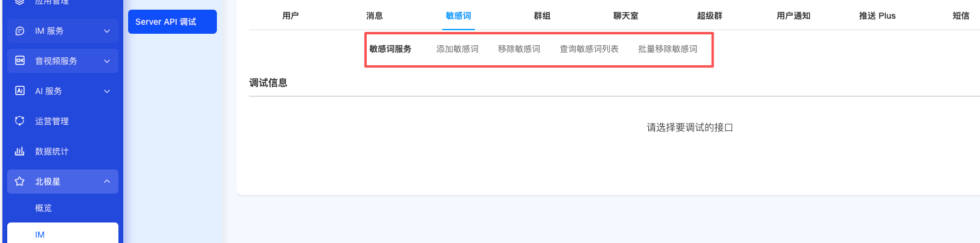
Task: Switch to the 消息 tab
Action: tap(375, 16)
